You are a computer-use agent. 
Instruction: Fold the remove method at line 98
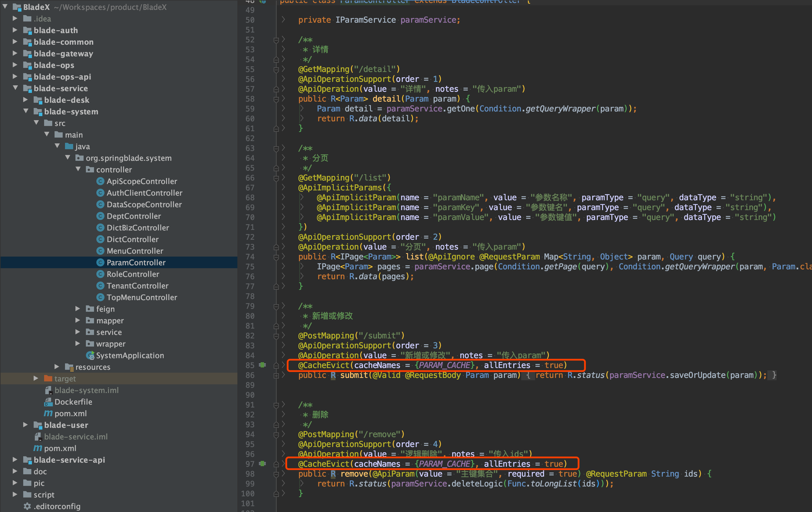point(276,474)
